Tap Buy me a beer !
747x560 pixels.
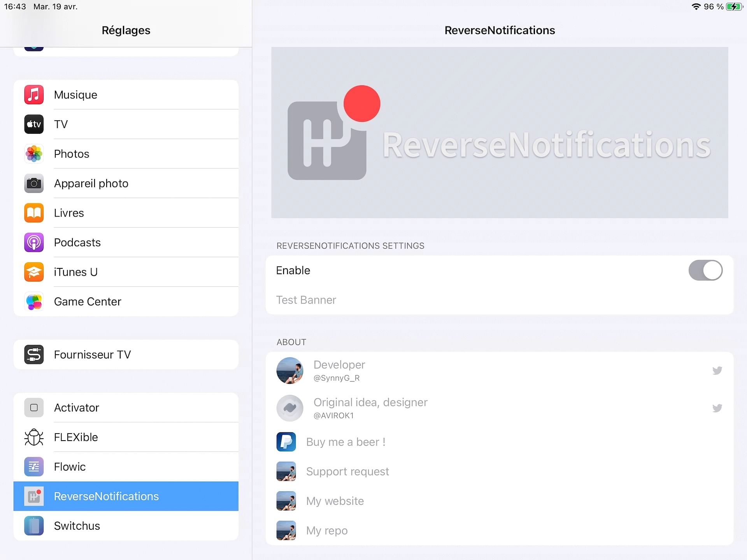tap(500, 442)
